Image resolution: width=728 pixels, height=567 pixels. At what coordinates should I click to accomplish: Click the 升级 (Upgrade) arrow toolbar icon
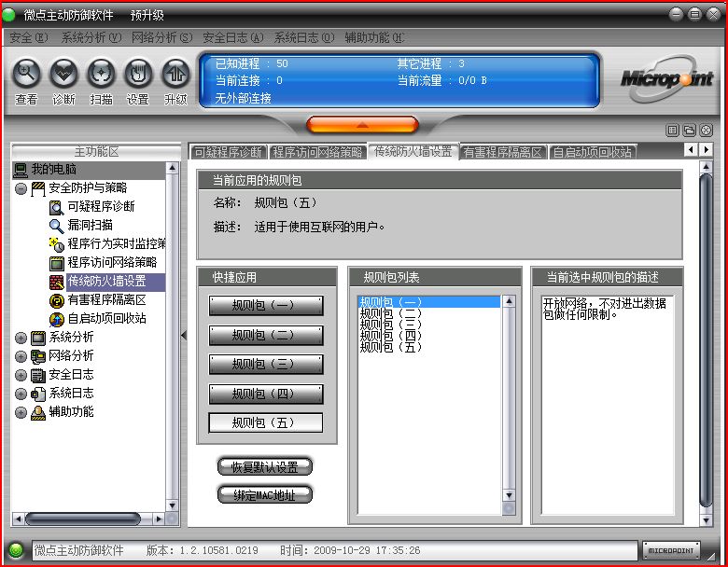pyautogui.click(x=175, y=73)
